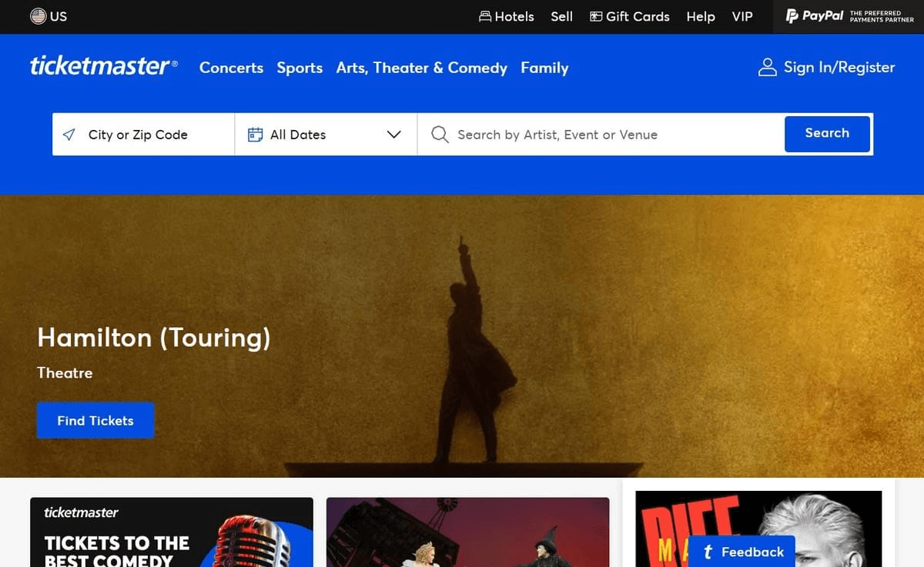924x567 pixels.
Task: Click the calendar icon beside All Dates
Action: (x=255, y=134)
